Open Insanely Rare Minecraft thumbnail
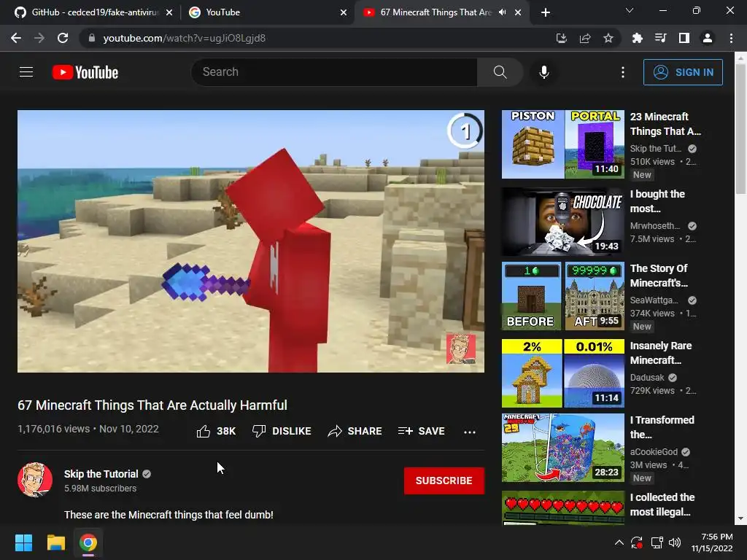The image size is (747, 560). tap(562, 373)
